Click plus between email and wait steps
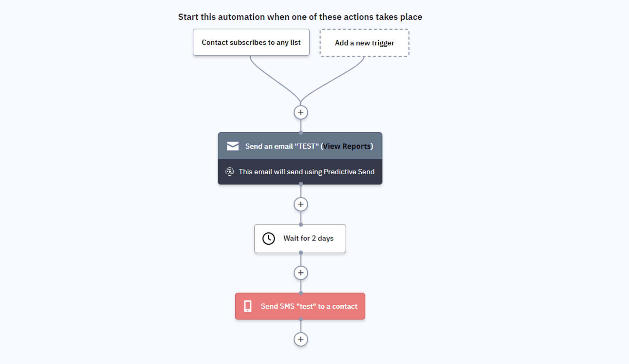 coord(301,204)
